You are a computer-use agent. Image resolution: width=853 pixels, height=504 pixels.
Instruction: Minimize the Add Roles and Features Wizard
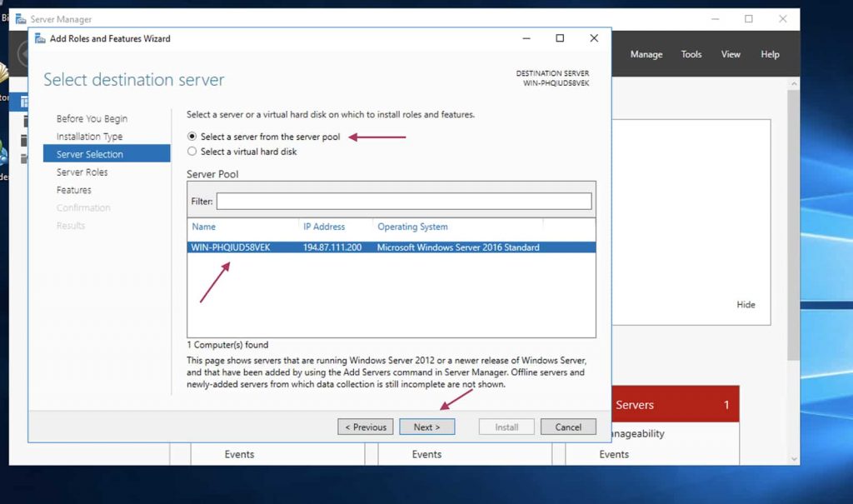[526, 38]
